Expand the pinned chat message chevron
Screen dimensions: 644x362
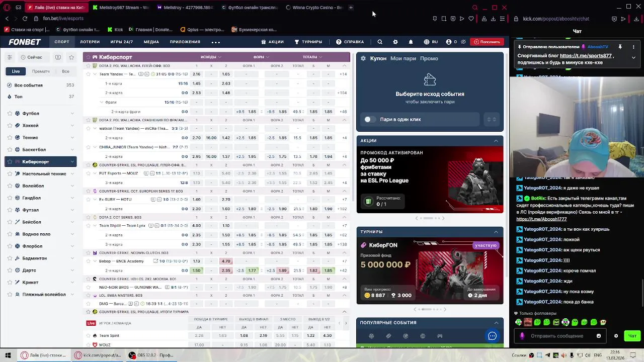tap(633, 57)
